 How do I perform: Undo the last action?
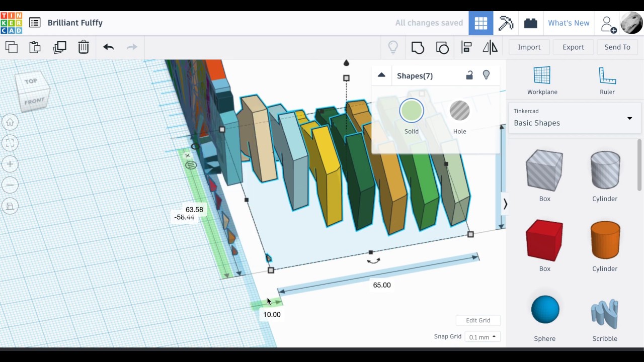click(x=108, y=47)
